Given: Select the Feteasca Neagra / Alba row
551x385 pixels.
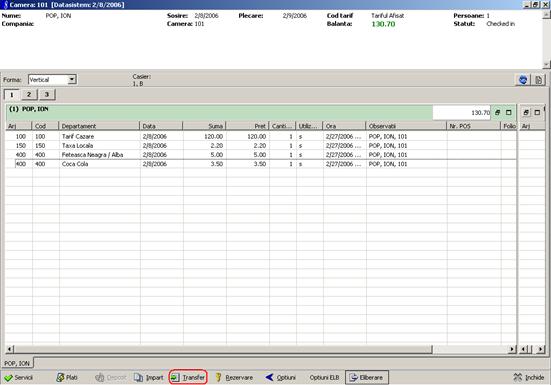Looking at the screenshot, I should click(261, 155).
